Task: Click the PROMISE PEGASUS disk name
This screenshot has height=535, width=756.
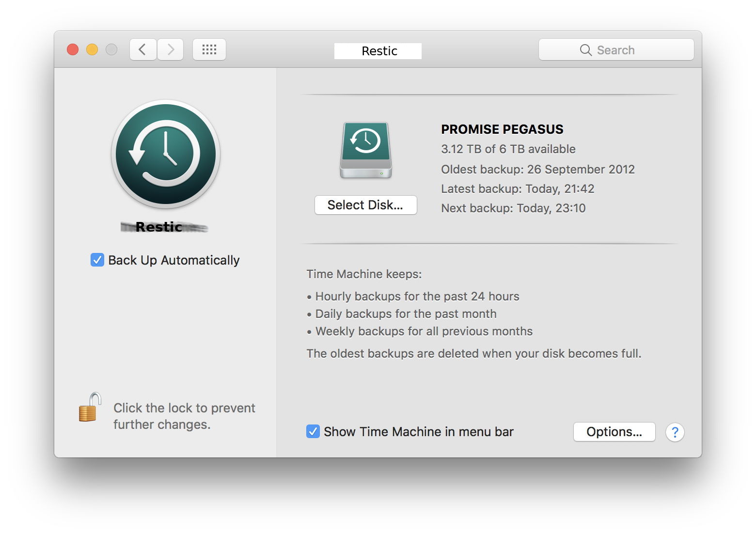Action: click(502, 129)
